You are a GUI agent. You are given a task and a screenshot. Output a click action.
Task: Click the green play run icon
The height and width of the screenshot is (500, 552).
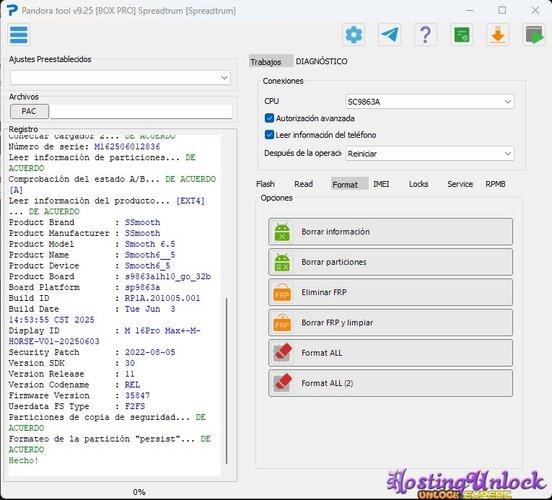click(534, 35)
